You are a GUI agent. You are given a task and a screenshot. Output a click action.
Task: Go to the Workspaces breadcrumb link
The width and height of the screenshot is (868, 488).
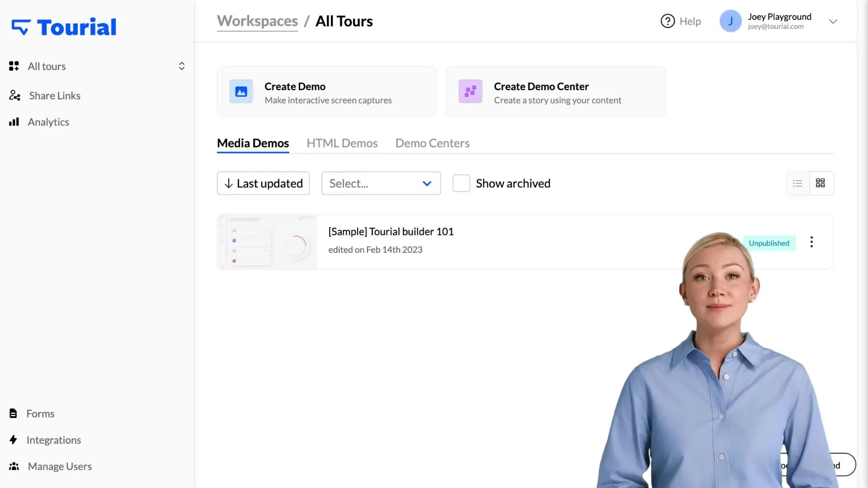[x=257, y=21]
